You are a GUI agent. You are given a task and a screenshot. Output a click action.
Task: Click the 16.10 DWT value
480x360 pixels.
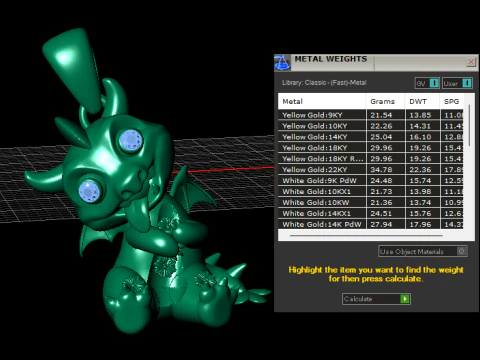[x=420, y=137]
